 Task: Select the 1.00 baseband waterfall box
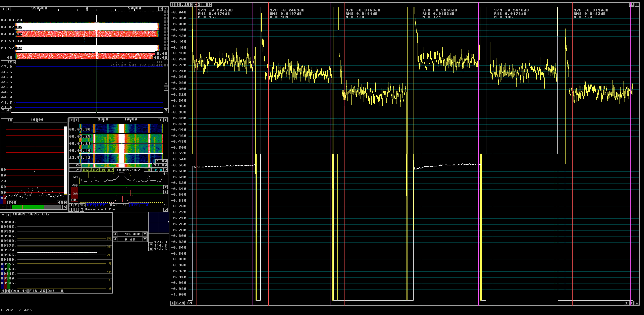(162, 161)
